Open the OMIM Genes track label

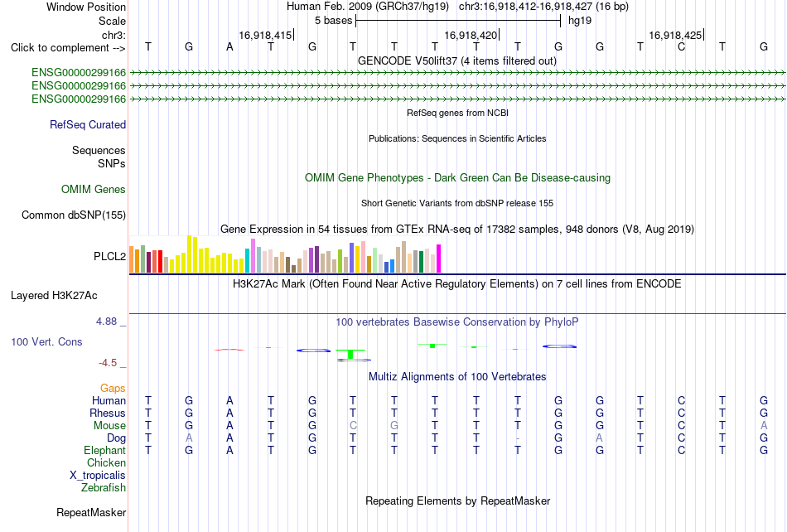point(94,189)
